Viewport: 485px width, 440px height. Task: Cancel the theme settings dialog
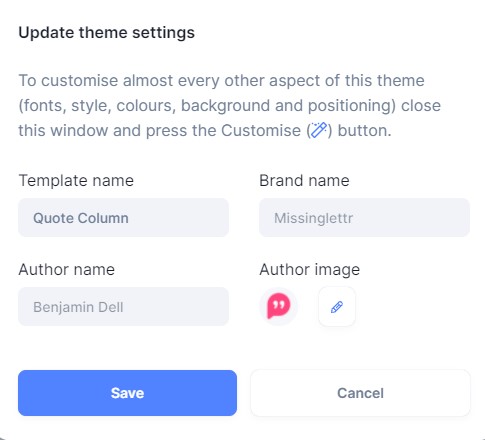[x=360, y=393]
